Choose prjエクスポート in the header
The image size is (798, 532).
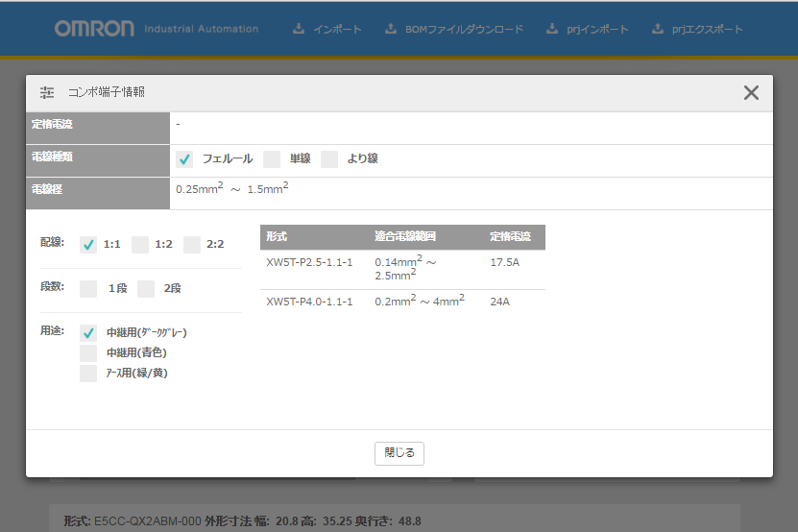coord(707,29)
